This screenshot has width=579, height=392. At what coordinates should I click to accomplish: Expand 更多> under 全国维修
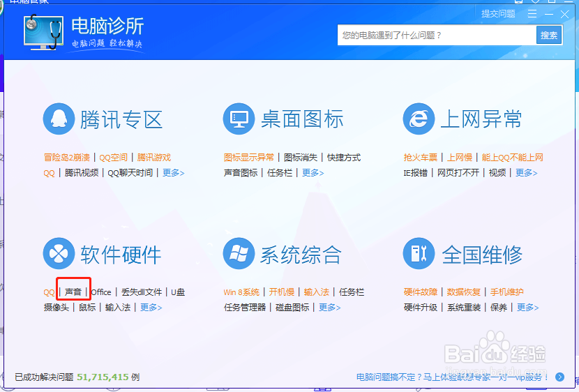click(x=527, y=307)
